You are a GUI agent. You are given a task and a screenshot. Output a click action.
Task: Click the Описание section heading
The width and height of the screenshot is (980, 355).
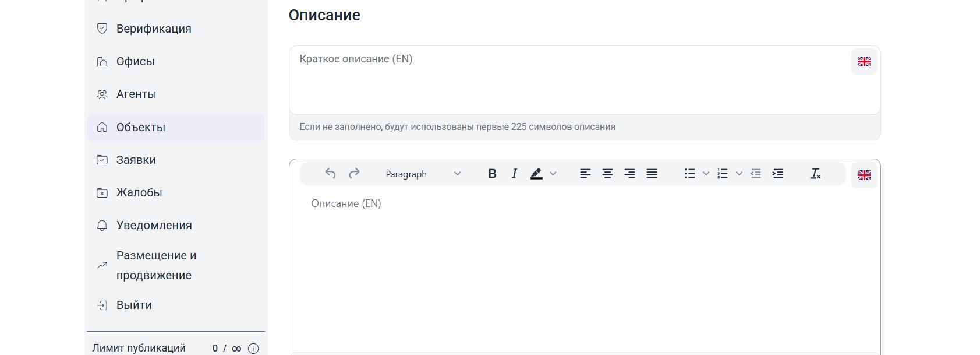tap(324, 15)
